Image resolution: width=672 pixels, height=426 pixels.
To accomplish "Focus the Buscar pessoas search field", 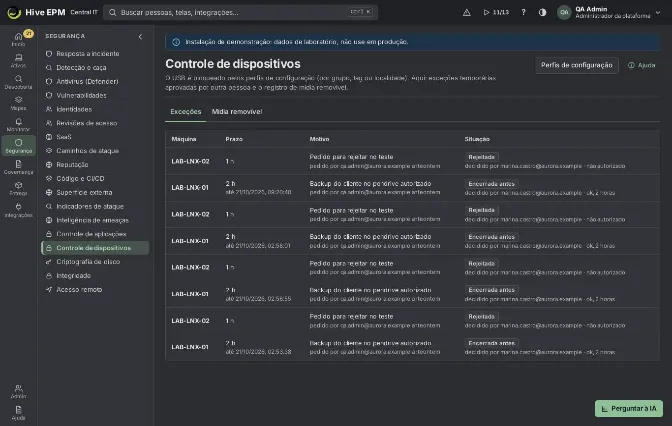I will pos(240,12).
